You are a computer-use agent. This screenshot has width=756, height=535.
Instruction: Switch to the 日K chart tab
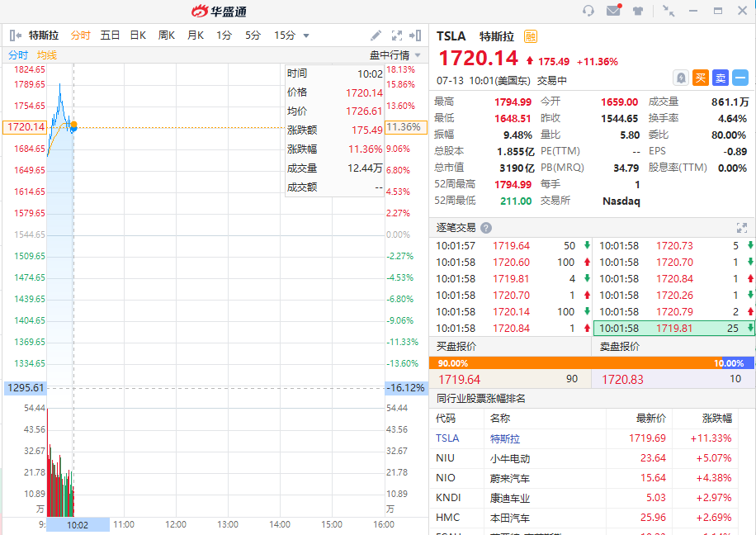pos(138,36)
